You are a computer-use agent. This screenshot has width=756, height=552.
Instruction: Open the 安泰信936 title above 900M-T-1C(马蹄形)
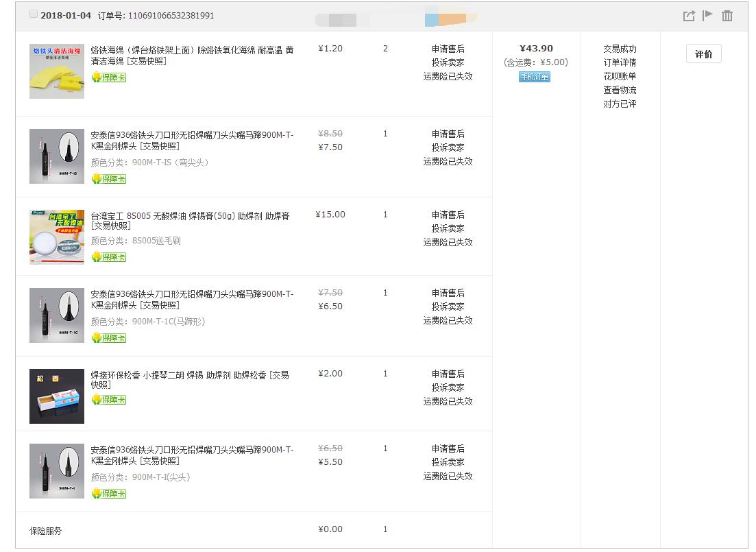192,300
